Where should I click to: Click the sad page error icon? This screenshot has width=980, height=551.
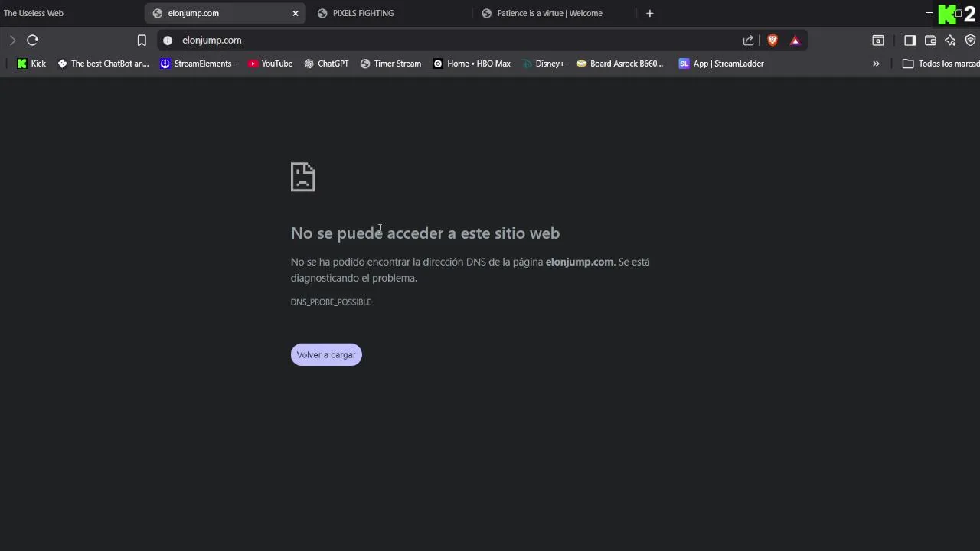pos(303,177)
